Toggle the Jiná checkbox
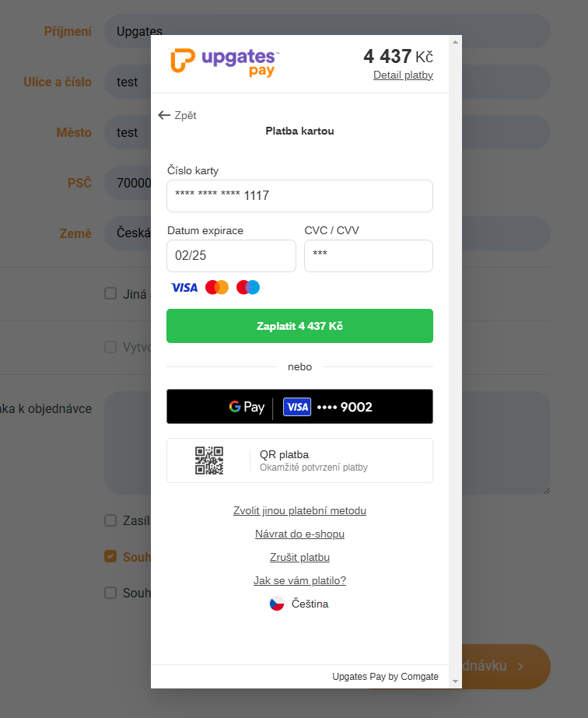The width and height of the screenshot is (588, 718). (110, 293)
